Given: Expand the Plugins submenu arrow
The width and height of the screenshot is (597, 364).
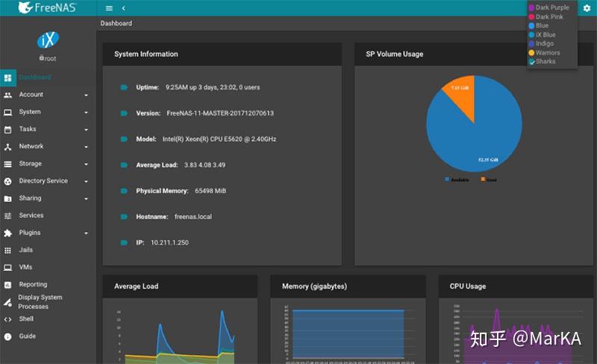Looking at the screenshot, I should tap(87, 233).
